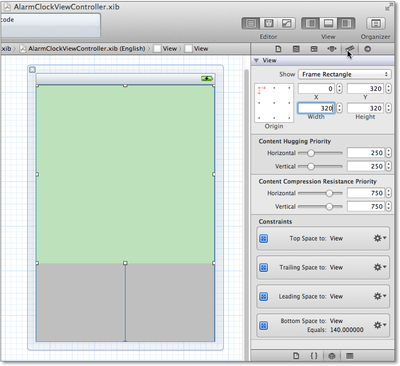Image resolution: width=400 pixels, height=366 pixels.
Task: Show the Code Snippet library icon
Action: tap(314, 356)
